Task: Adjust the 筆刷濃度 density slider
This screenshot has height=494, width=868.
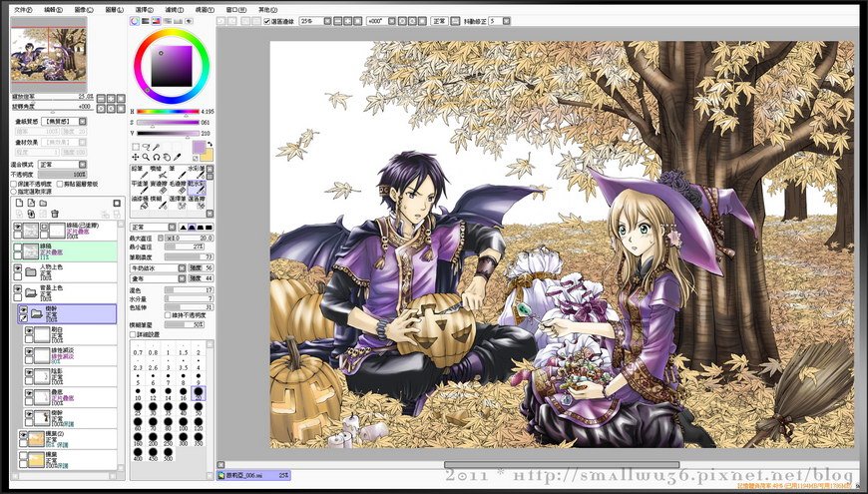Action: pyautogui.click(x=190, y=257)
